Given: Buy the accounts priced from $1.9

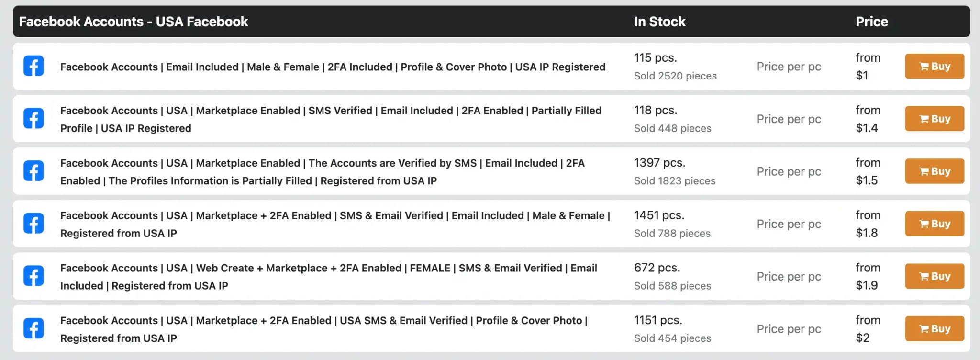Looking at the screenshot, I should coord(935,276).
